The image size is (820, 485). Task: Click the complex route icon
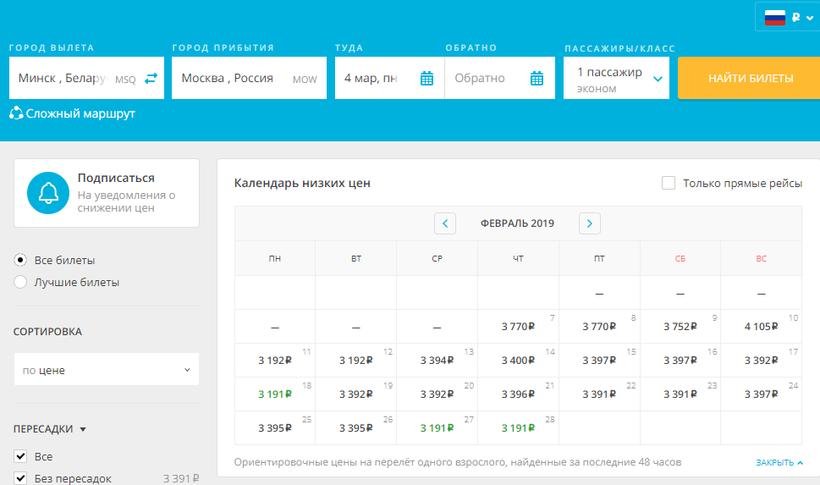point(15,114)
